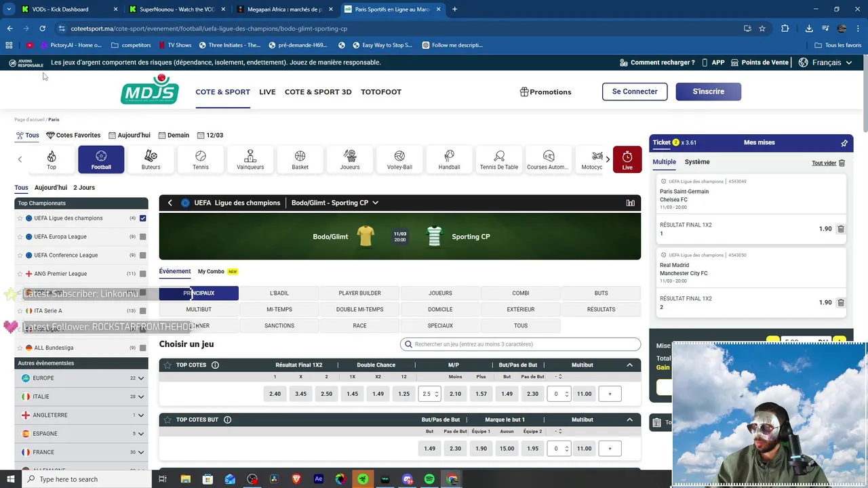Click Tout vider to clear ticket
Viewport: 868px width, 488px height.
[829, 163]
